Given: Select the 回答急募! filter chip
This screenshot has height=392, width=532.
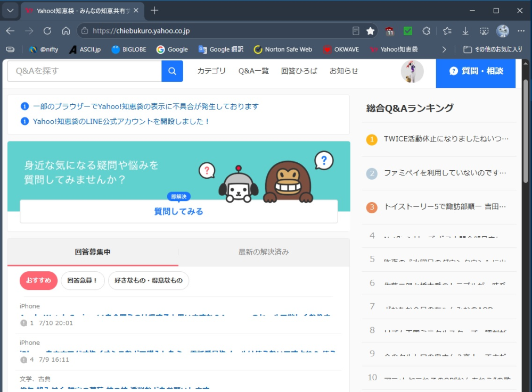Looking at the screenshot, I should [x=83, y=280].
